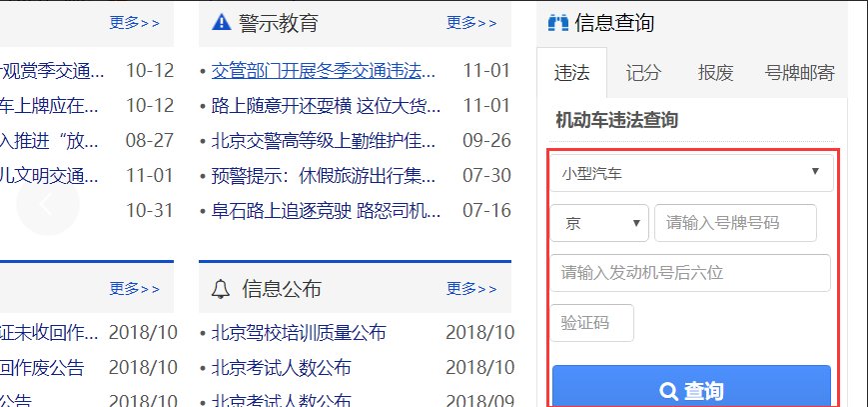Click the left carousel arrow circle

point(48,204)
